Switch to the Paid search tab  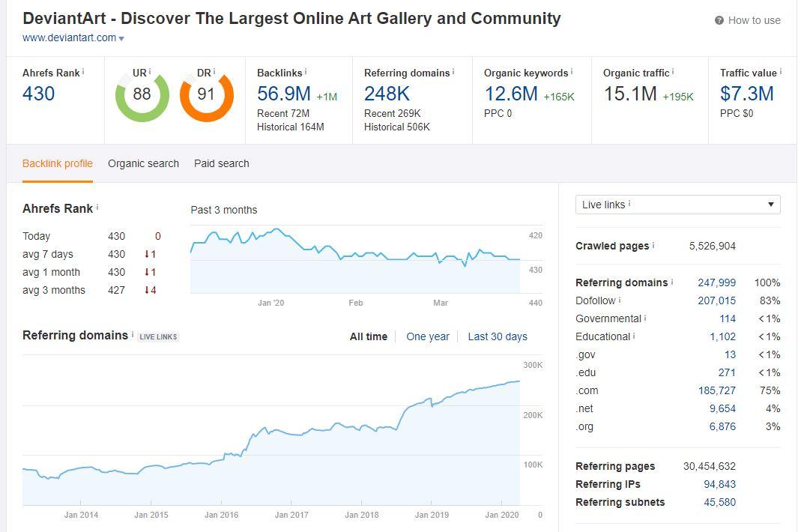(222, 163)
